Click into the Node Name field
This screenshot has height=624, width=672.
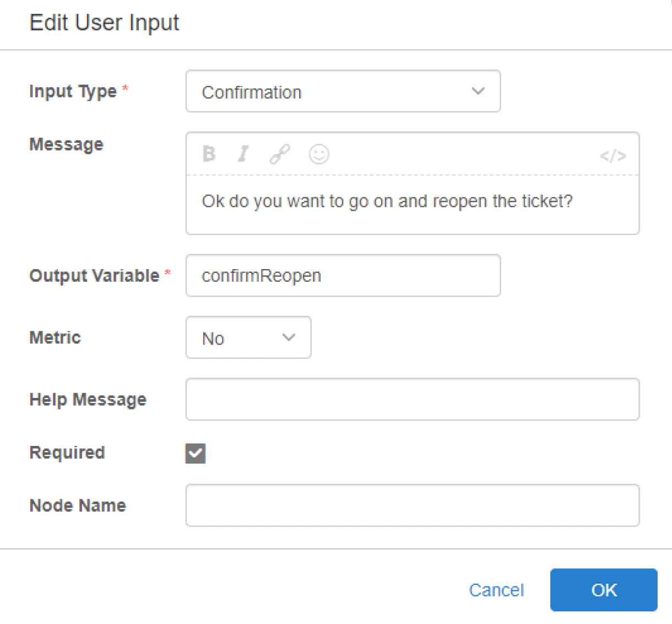pyautogui.click(x=413, y=505)
